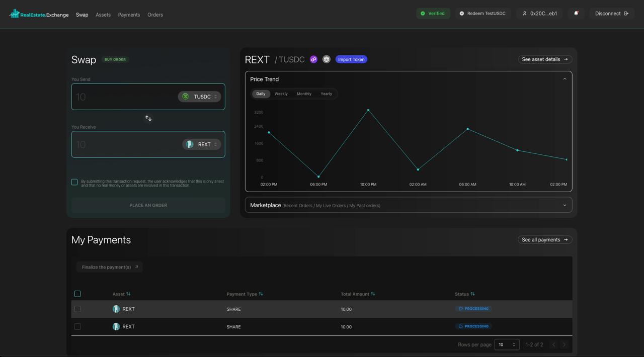Select the Monthly chart tab
Screen dimensions: 644x357
pos(304,94)
